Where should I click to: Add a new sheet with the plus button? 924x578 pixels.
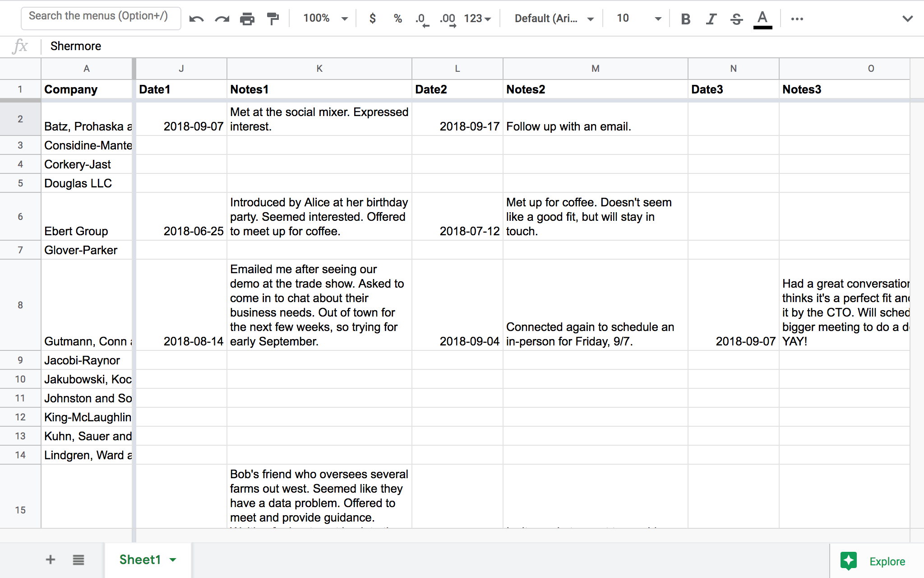tap(50, 559)
